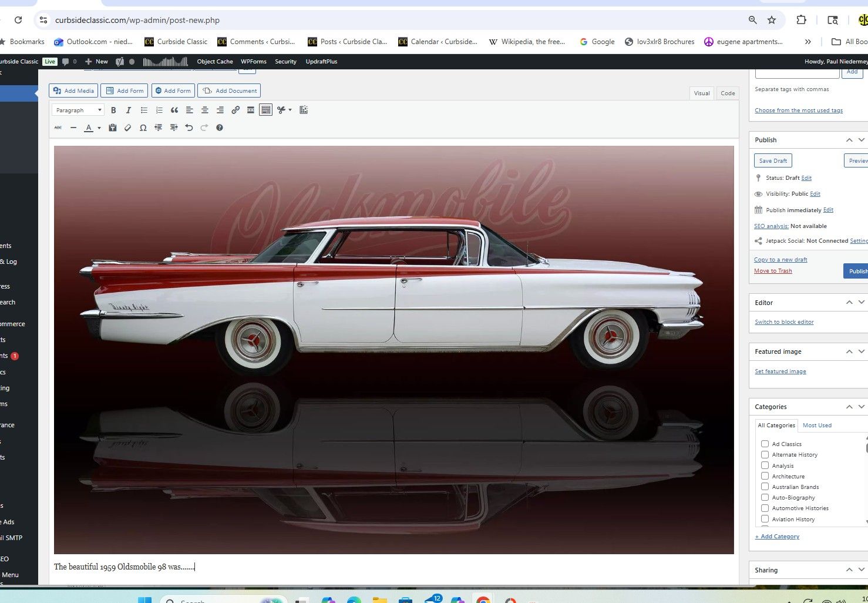This screenshot has width=868, height=603.
Task: Insert a numbered list
Action: point(159,110)
